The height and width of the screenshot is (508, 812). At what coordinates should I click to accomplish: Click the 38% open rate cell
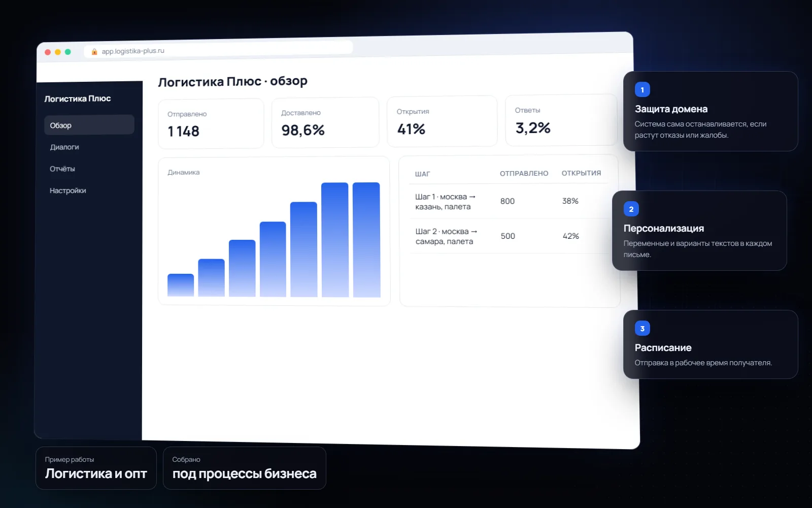pyautogui.click(x=570, y=201)
